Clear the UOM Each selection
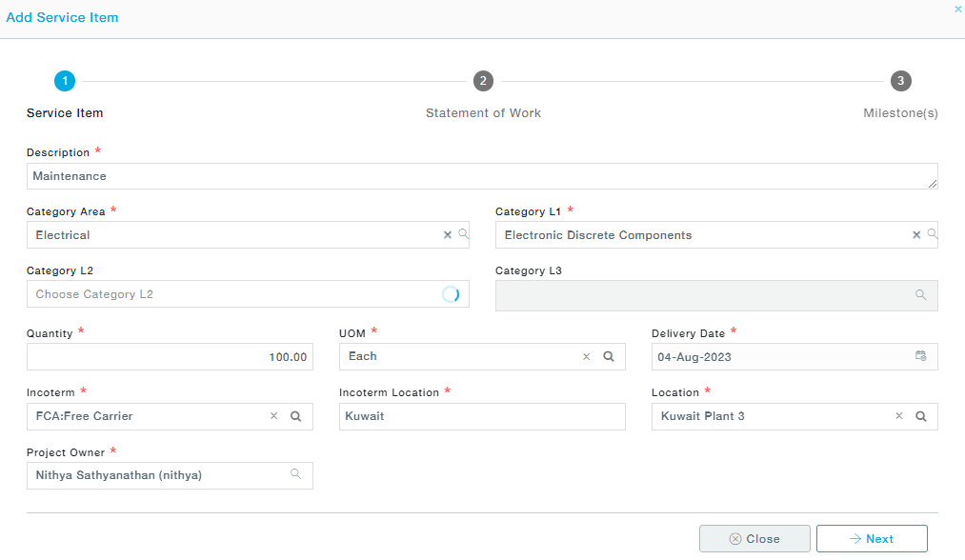The image size is (965, 560). click(x=587, y=357)
